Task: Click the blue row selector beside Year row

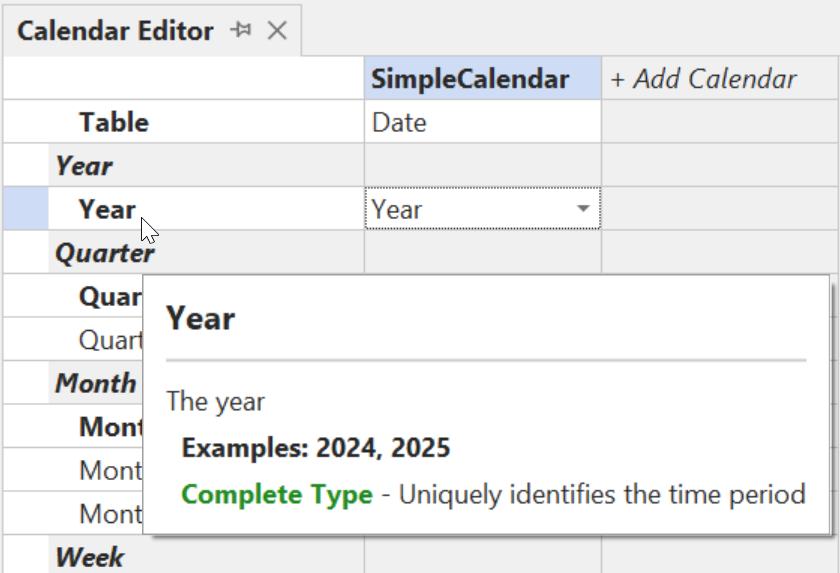Action: point(25,209)
